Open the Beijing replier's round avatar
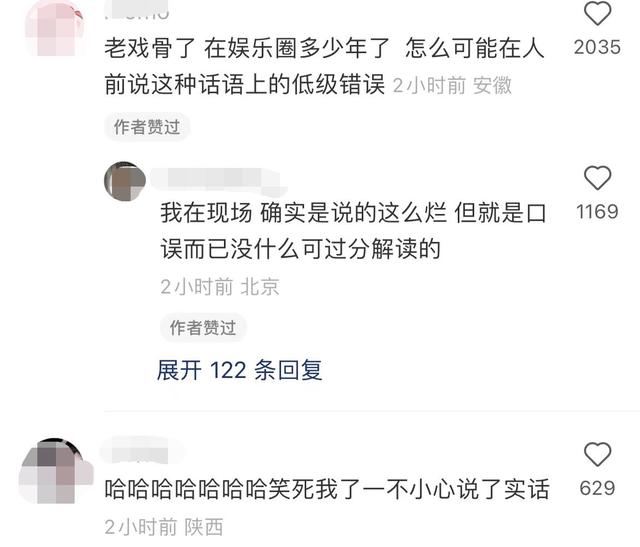The height and width of the screenshot is (547, 640). 125,181
